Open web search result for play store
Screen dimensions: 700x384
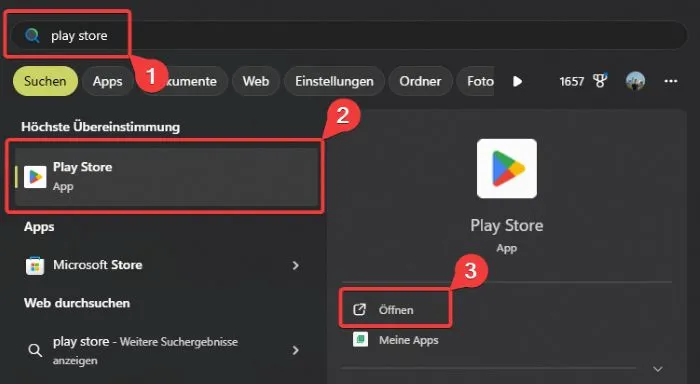coord(167,351)
